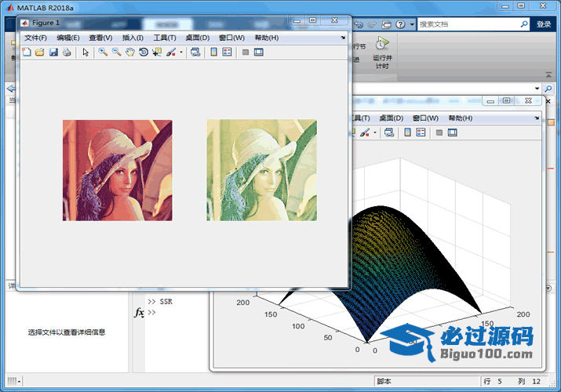
Task: Print figure icon in Figure 1 toolbar
Action: click(x=67, y=53)
